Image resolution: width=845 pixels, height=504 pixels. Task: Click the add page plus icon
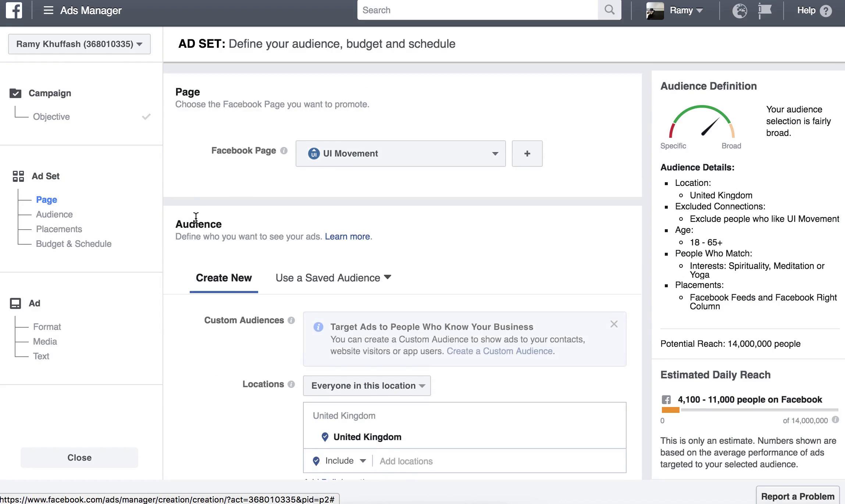click(527, 153)
